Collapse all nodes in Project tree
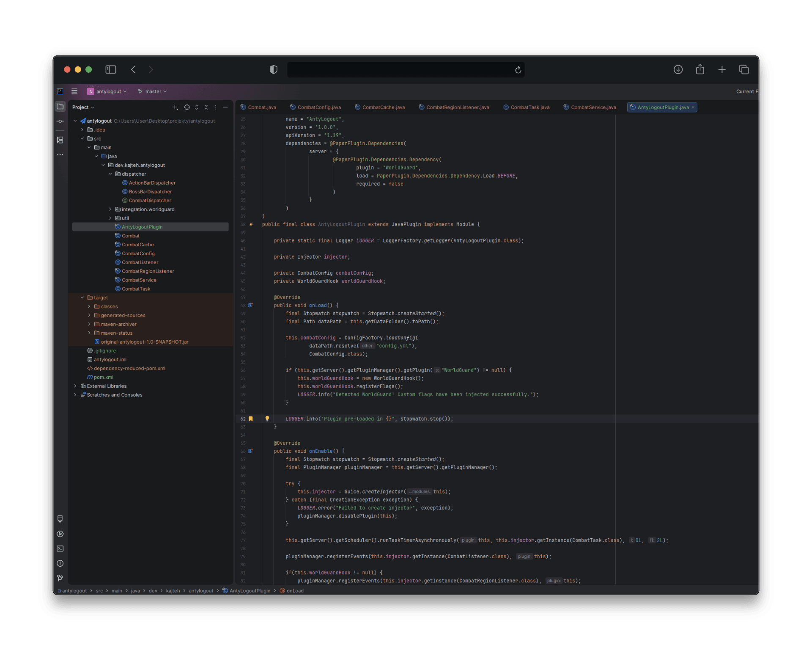 click(206, 107)
